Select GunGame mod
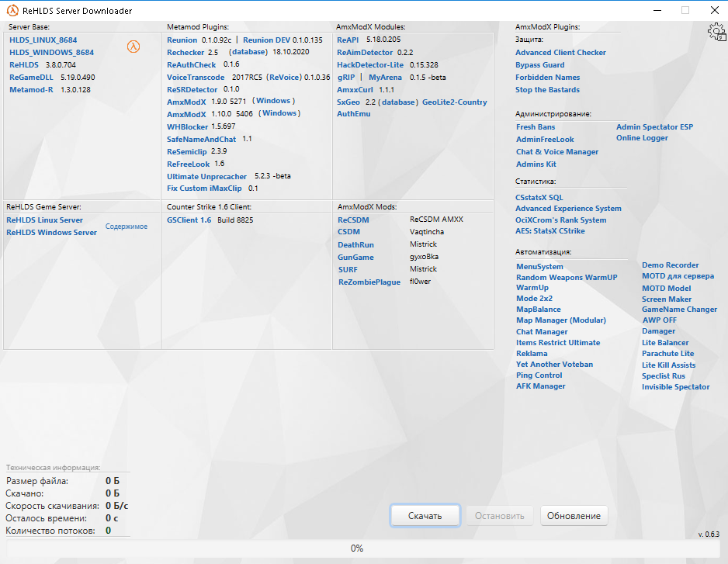The width and height of the screenshot is (728, 564). [x=355, y=257]
